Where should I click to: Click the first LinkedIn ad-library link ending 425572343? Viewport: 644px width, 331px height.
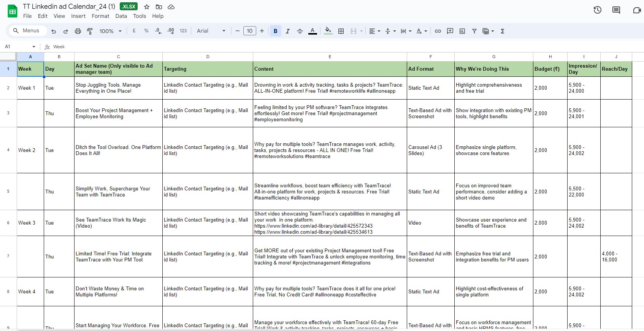tap(313, 226)
